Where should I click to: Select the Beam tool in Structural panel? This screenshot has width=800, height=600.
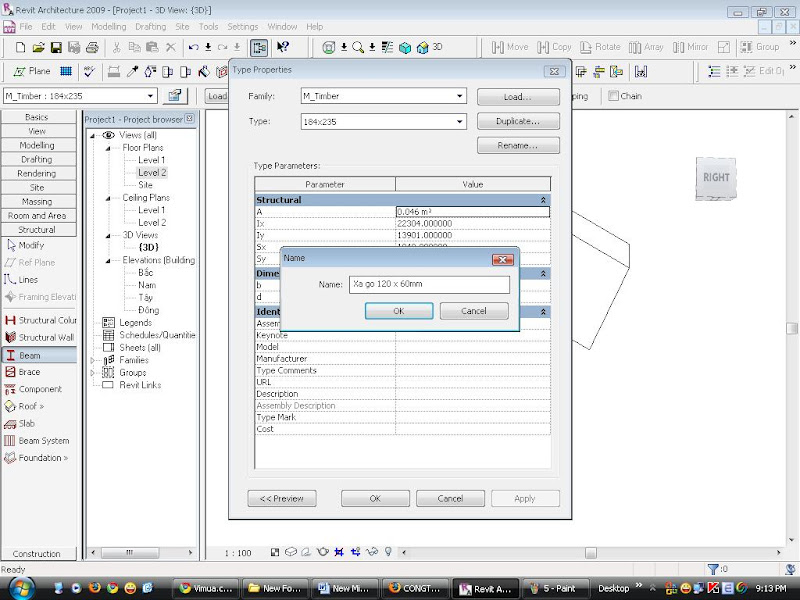pos(39,355)
